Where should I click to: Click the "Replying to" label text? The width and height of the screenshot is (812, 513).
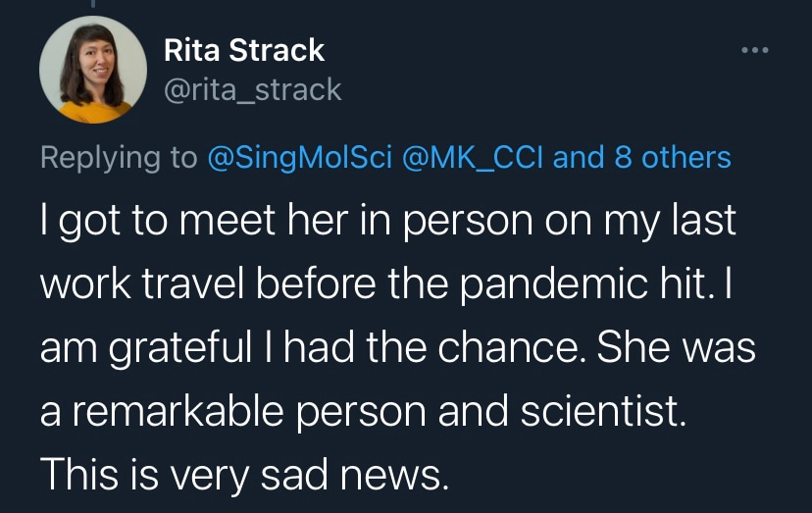click(118, 157)
